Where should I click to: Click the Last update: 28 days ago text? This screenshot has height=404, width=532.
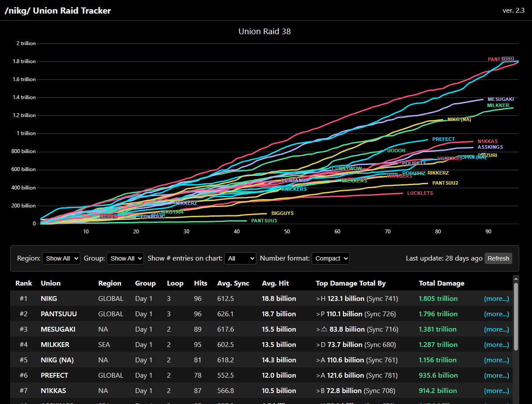[x=444, y=258]
